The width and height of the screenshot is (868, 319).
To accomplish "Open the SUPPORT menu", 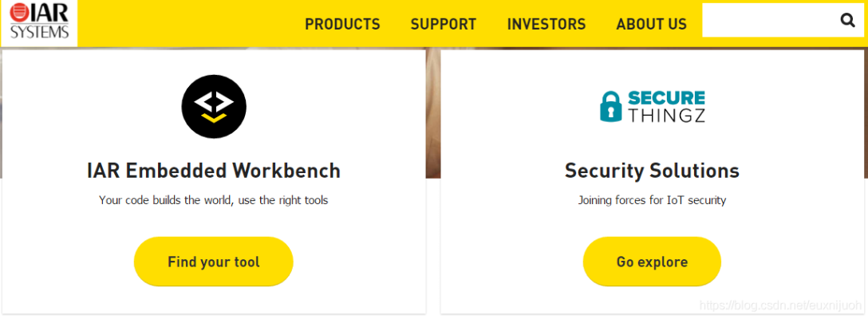I will click(x=444, y=24).
